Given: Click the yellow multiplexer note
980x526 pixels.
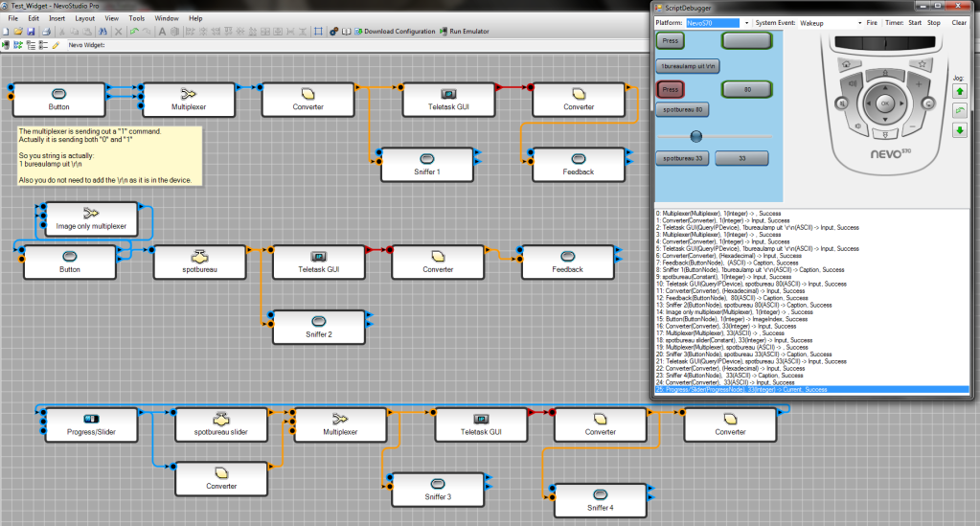Looking at the screenshot, I should point(110,156).
